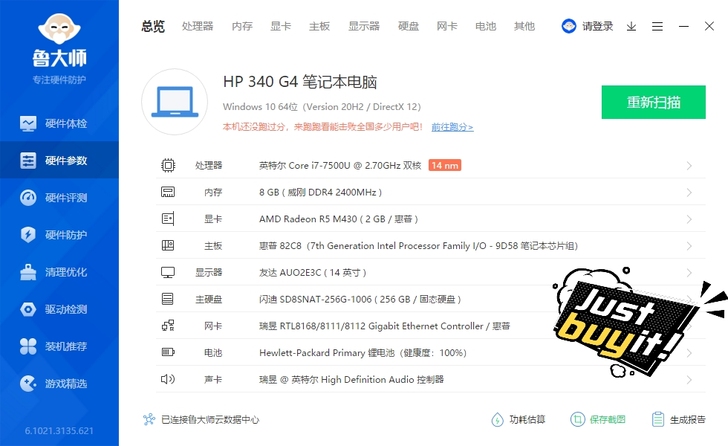728x446 pixels.
Task: Switch to the 硬盘 tab
Action: [409, 26]
